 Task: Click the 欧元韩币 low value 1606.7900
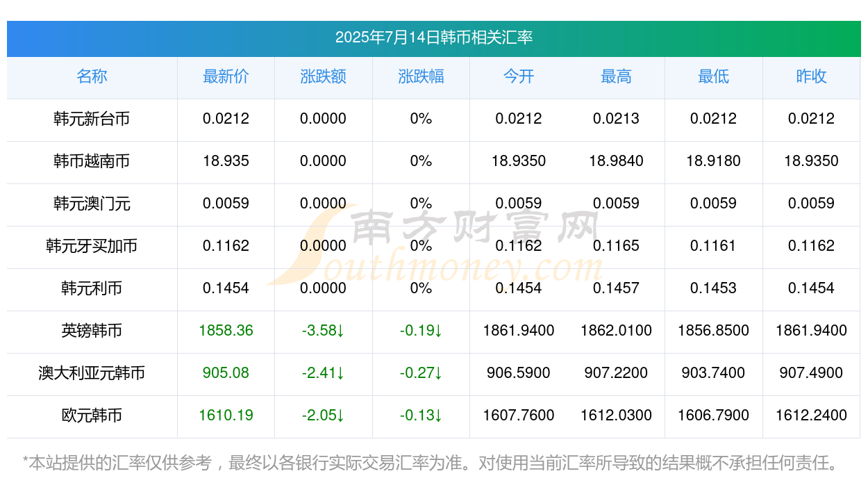pos(714,416)
